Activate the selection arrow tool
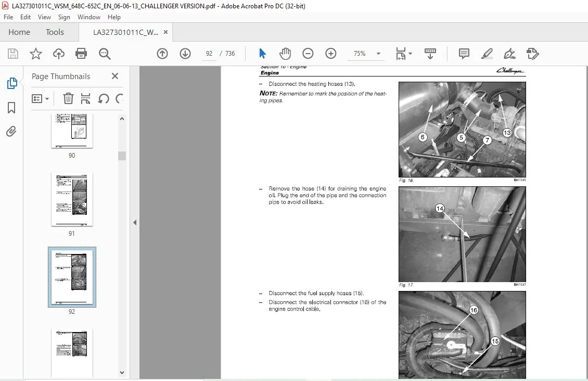The width and height of the screenshot is (588, 381). tap(262, 54)
